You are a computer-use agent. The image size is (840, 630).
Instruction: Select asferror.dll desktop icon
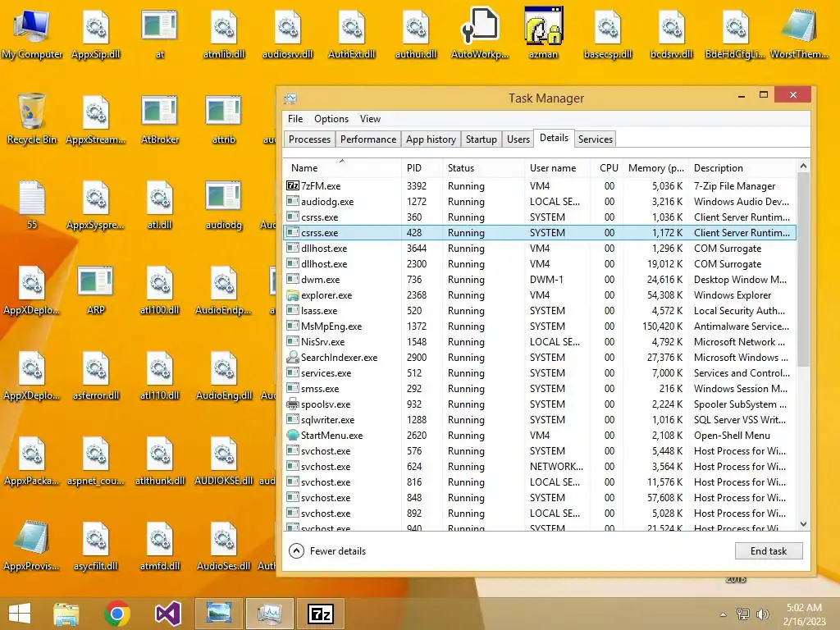[x=96, y=375]
